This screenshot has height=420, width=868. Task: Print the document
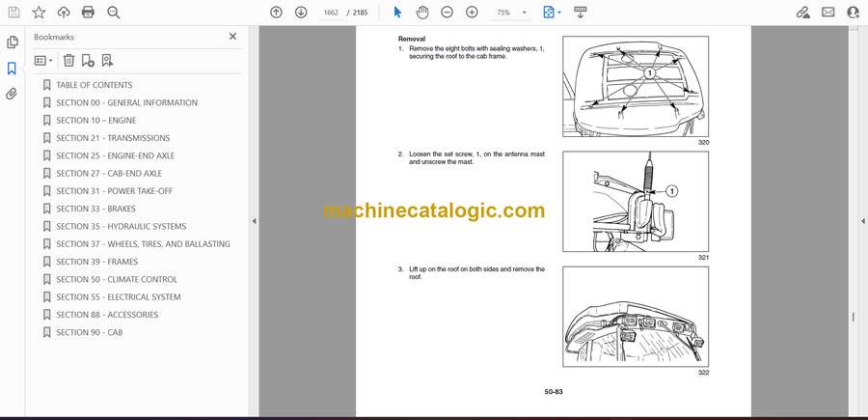88,13
